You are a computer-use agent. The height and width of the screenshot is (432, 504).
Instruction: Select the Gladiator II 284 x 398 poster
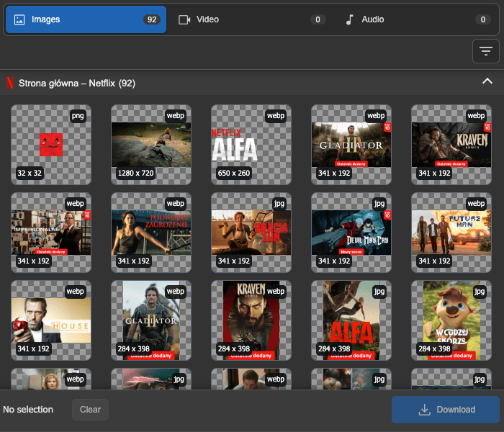(151, 320)
